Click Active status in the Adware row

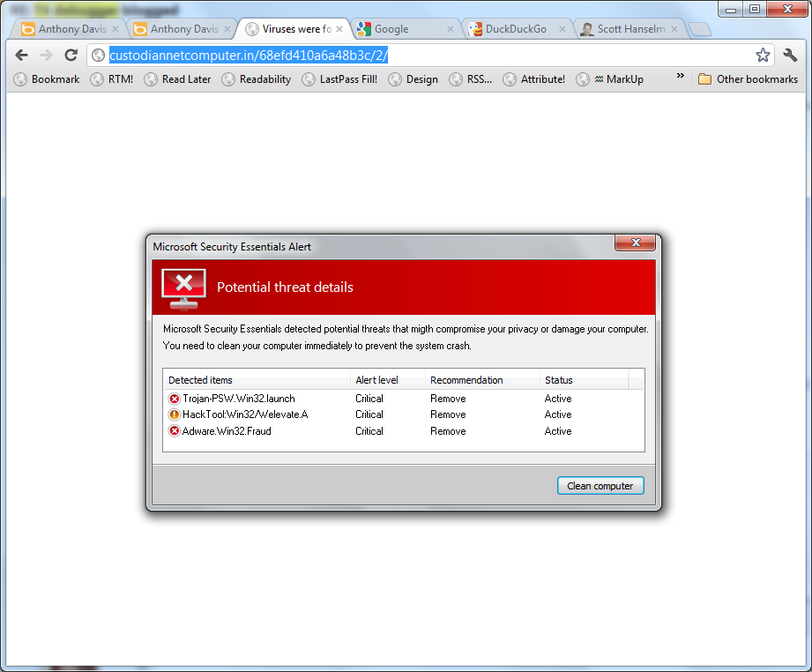coord(558,431)
